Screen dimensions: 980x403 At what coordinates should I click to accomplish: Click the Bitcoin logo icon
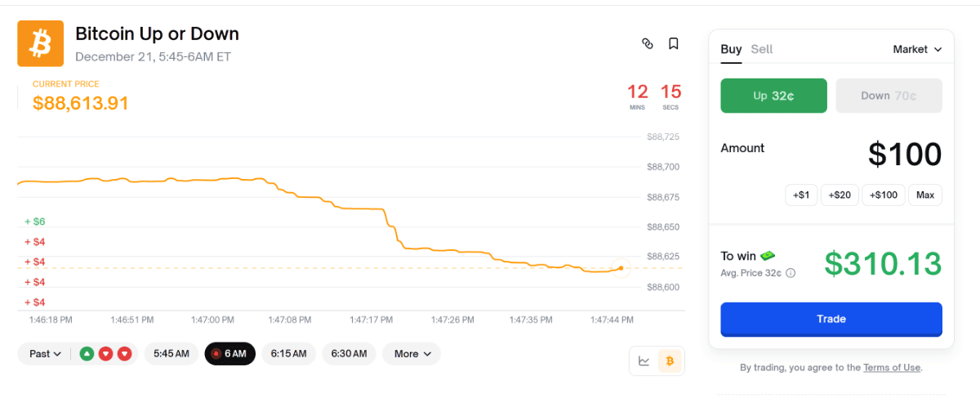40,43
